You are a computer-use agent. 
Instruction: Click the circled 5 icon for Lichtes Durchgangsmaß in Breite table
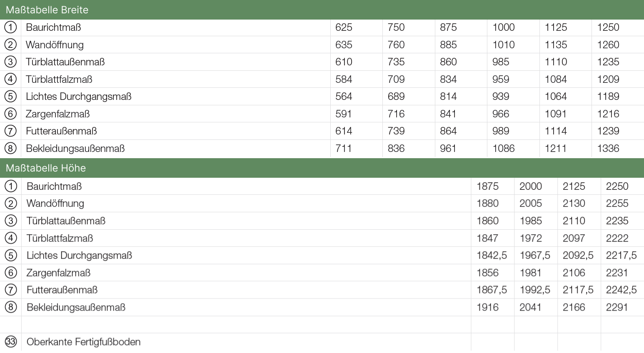coord(10,97)
